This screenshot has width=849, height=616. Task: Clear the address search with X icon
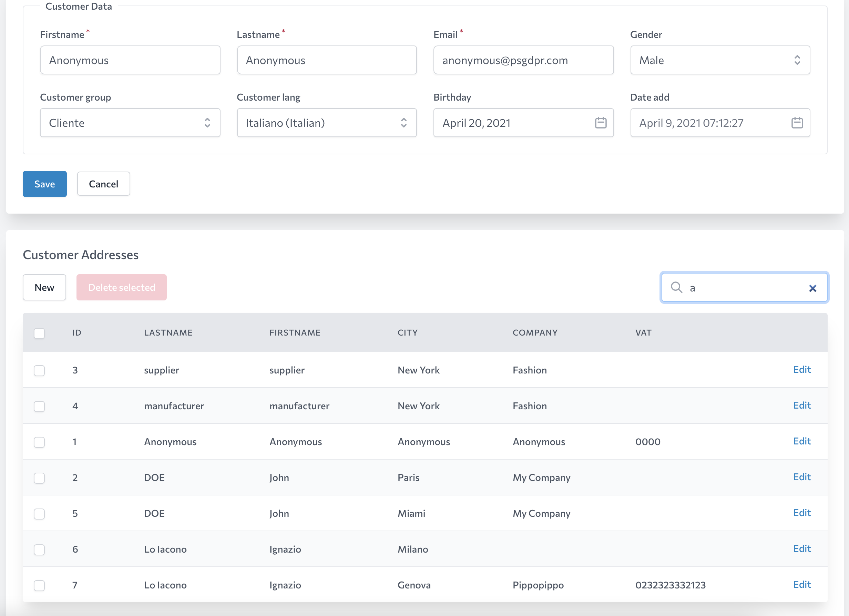point(812,288)
